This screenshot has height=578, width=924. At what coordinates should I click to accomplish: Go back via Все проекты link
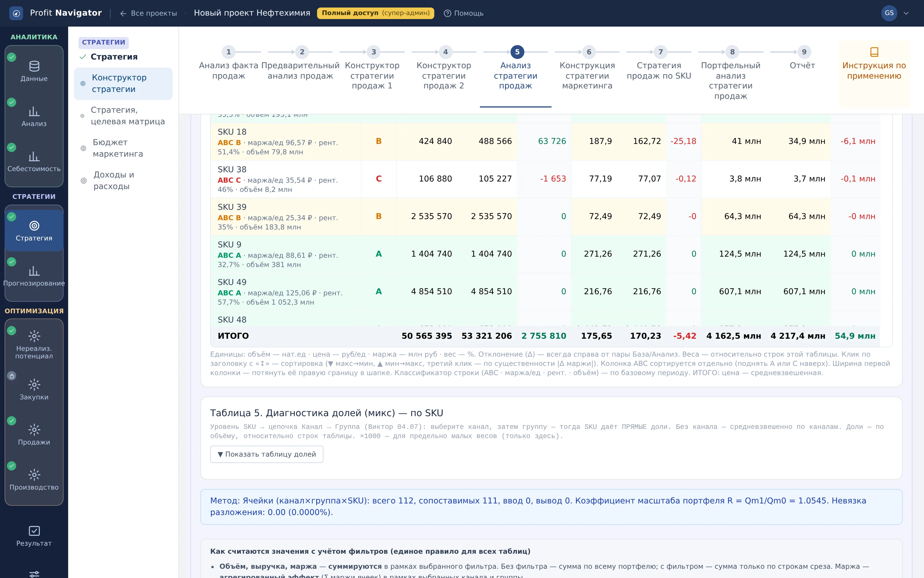148,13
